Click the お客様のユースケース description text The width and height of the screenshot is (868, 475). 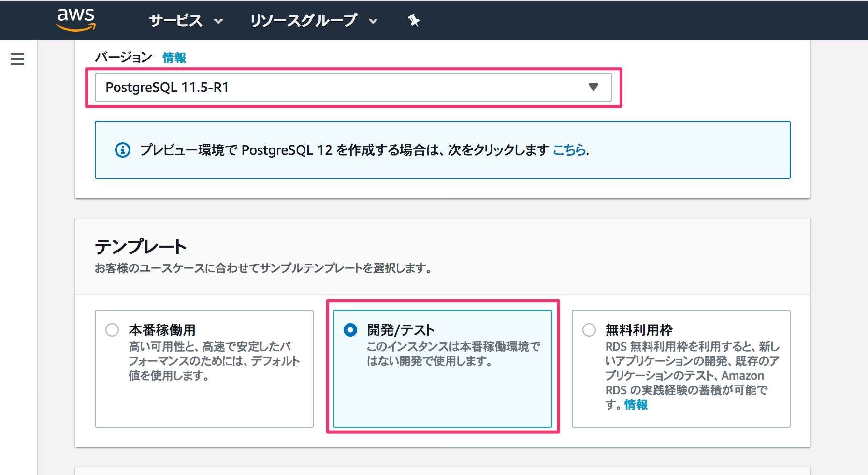pyautogui.click(x=263, y=268)
